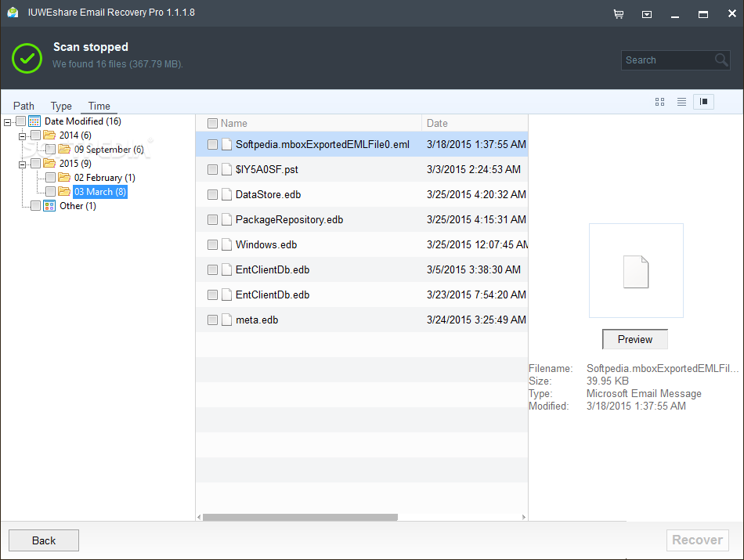Check the DataStore.edb checkbox

(212, 194)
